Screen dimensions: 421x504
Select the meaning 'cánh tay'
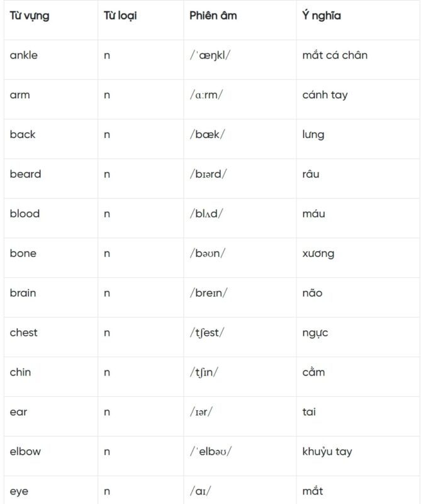coord(325,95)
